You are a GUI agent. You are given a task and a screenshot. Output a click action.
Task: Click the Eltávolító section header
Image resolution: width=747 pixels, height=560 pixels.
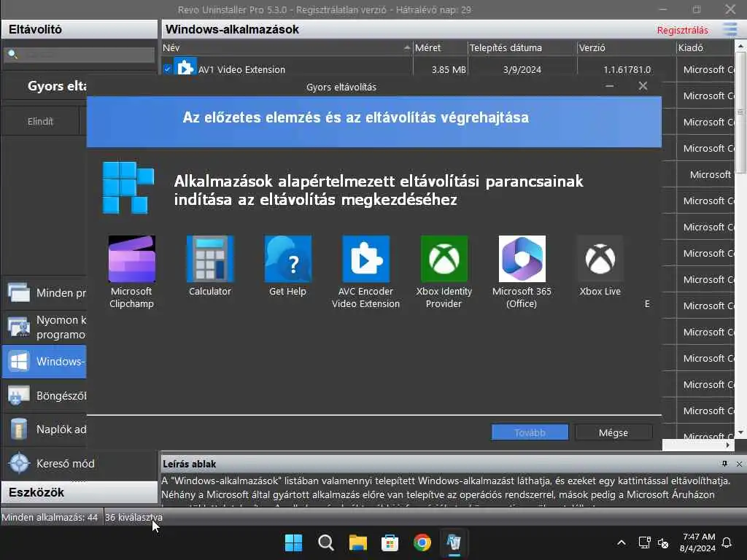[x=80, y=29]
